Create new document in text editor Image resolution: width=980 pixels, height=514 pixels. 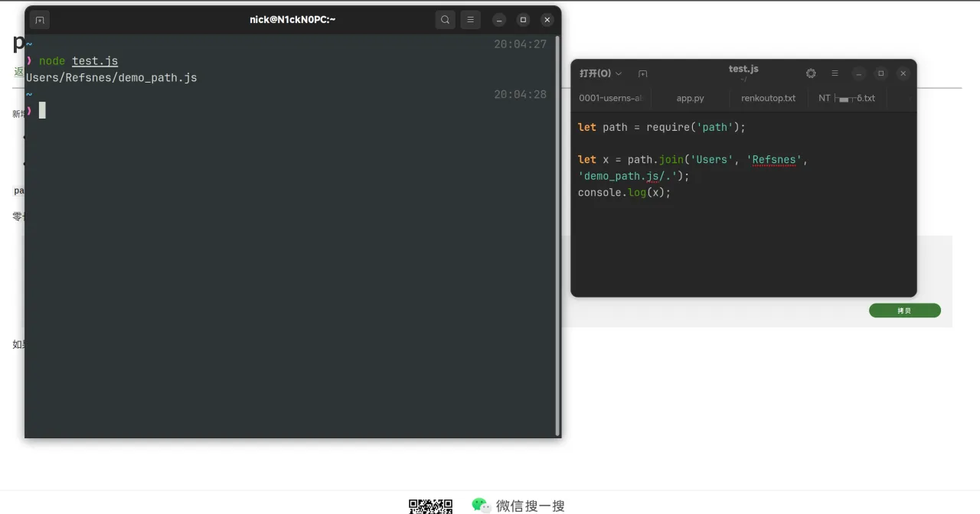pyautogui.click(x=642, y=73)
